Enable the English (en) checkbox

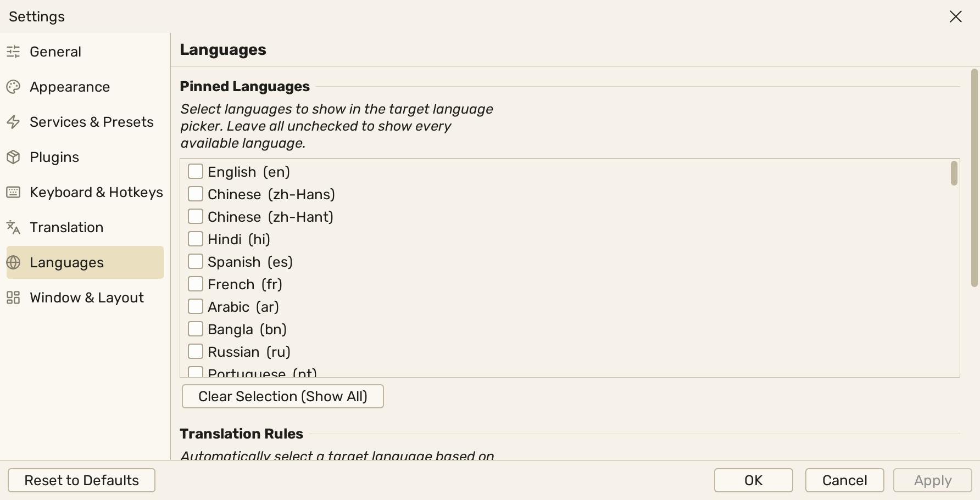pyautogui.click(x=196, y=171)
